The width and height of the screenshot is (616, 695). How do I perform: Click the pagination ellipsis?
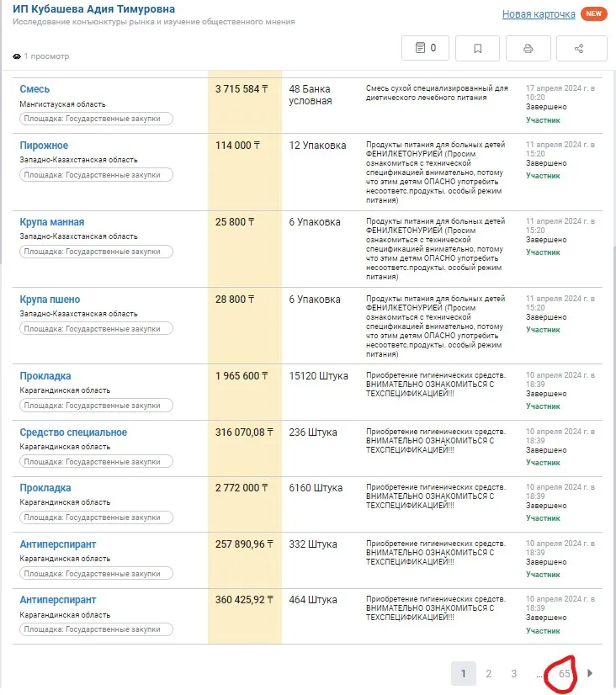click(539, 673)
